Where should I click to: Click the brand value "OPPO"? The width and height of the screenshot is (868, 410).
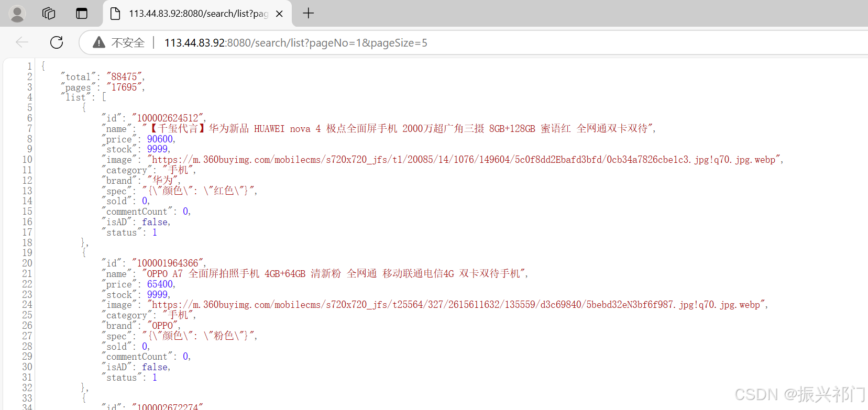tap(163, 326)
